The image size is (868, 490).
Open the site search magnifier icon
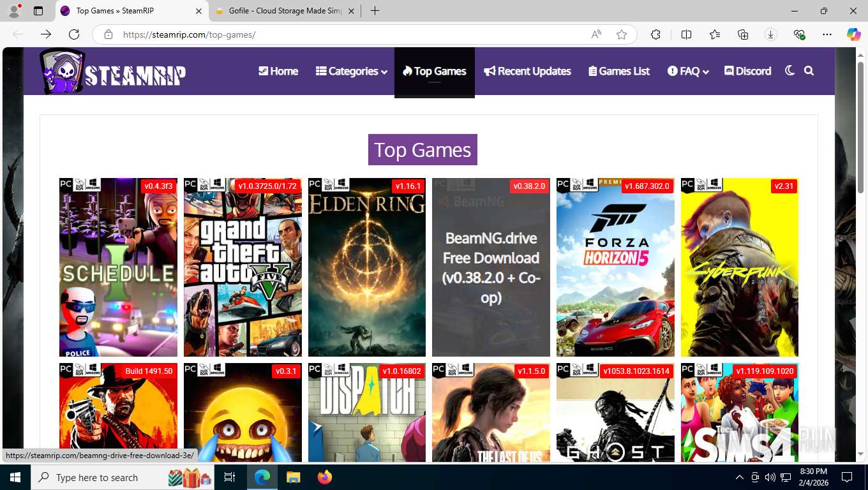809,71
